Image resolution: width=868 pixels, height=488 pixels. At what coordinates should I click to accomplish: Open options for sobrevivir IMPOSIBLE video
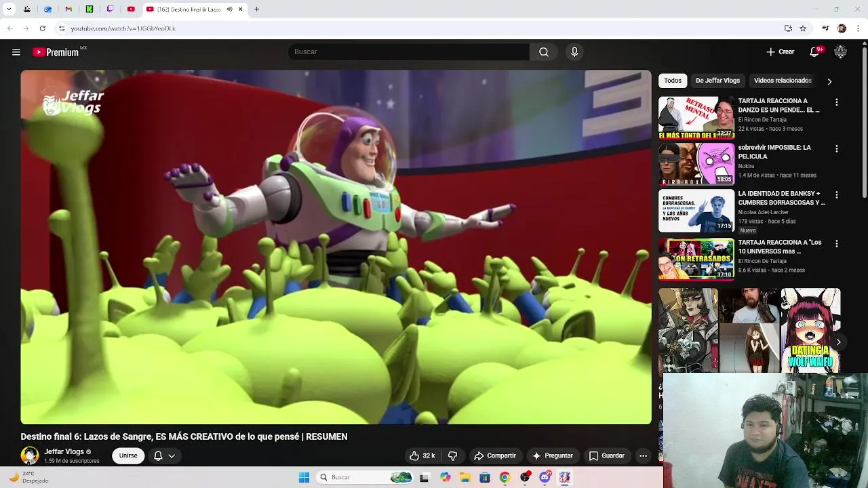pyautogui.click(x=836, y=148)
